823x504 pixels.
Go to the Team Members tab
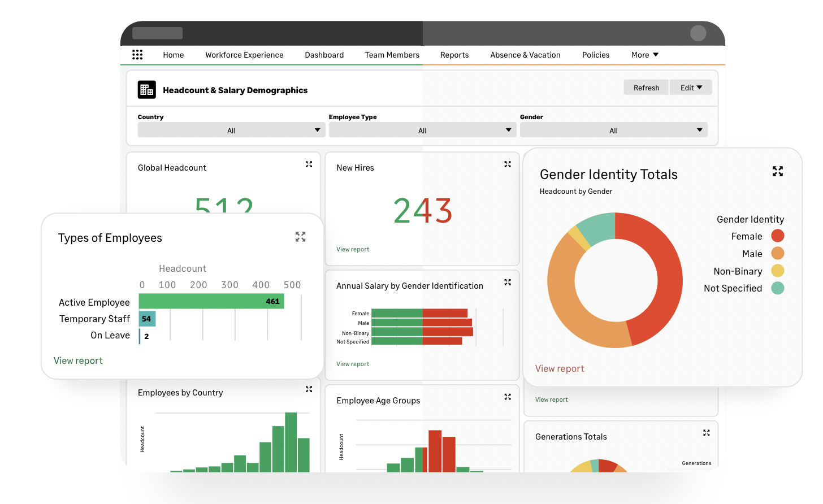coord(392,55)
